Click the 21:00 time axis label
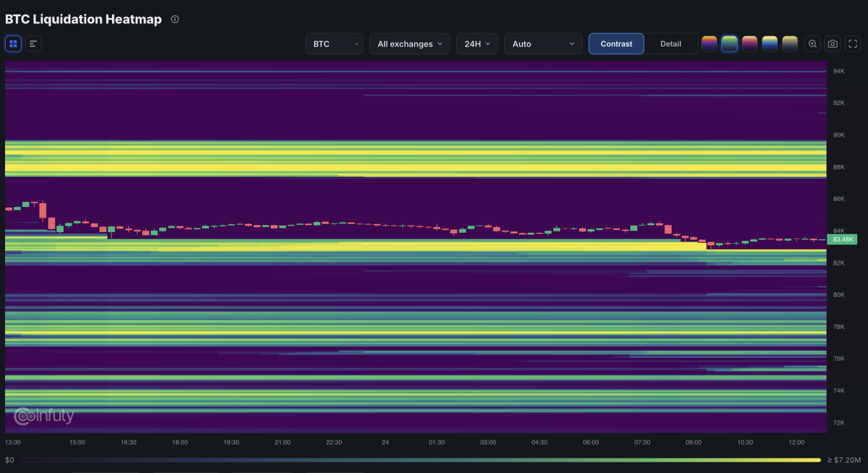868x473 pixels. coord(282,443)
